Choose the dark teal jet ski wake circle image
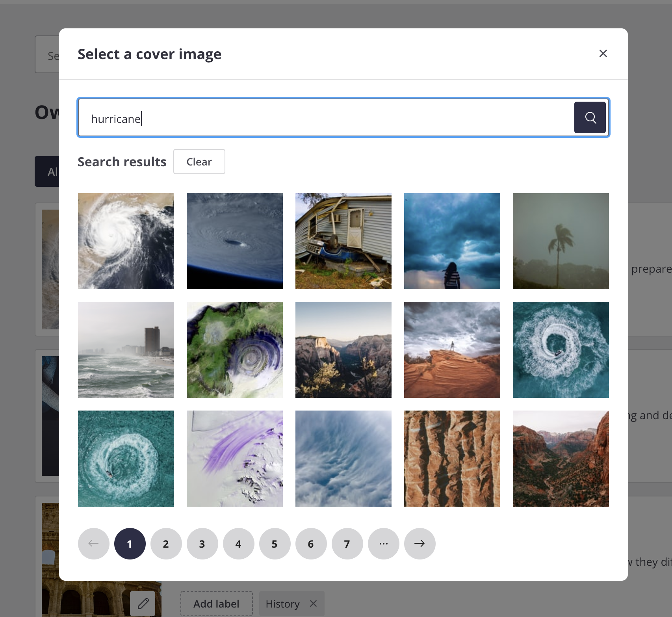 coord(561,350)
